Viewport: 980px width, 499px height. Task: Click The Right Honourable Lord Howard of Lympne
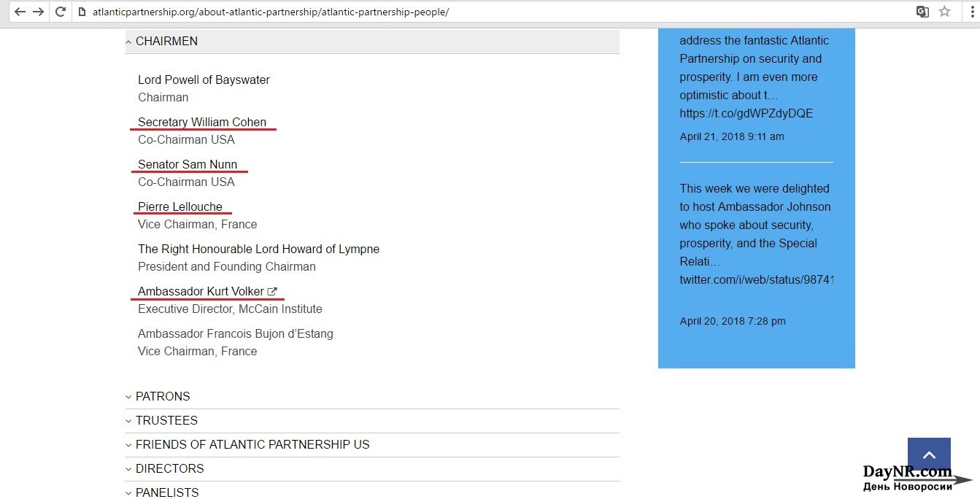258,249
